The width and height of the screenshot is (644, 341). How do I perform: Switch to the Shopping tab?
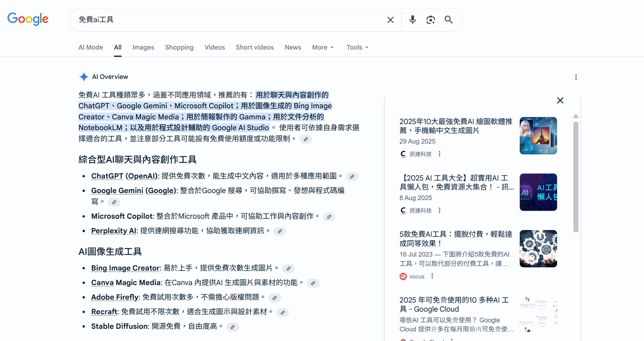179,47
